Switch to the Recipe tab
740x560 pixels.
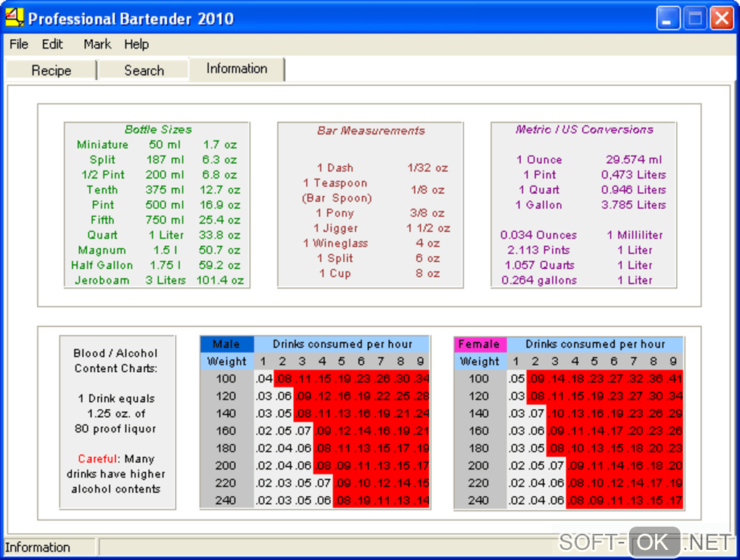click(x=51, y=70)
